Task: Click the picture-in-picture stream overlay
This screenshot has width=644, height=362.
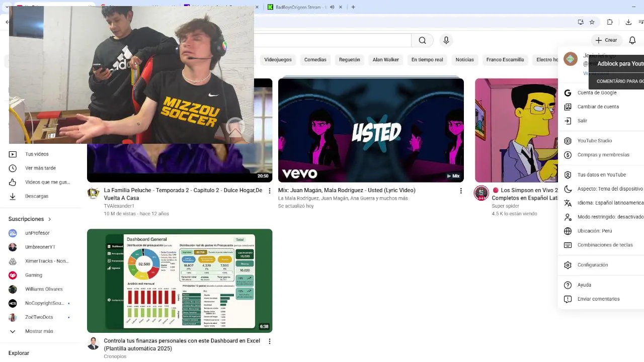Action: (x=131, y=75)
